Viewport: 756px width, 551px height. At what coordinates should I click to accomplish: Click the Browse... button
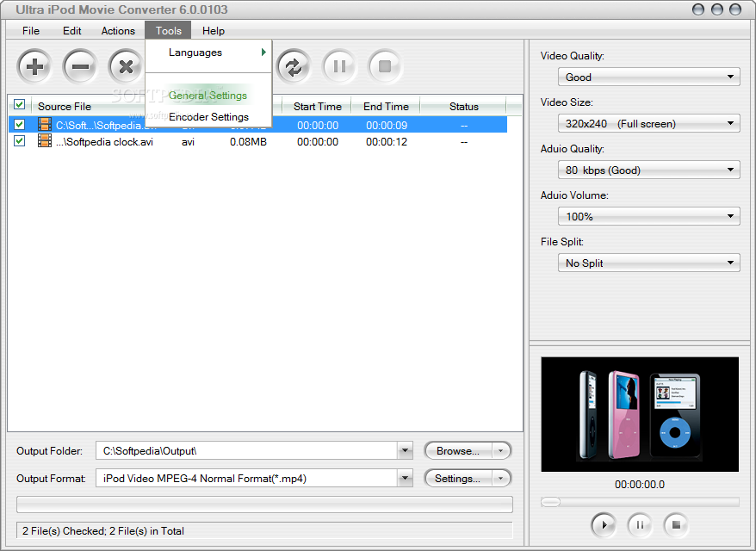[458, 451]
